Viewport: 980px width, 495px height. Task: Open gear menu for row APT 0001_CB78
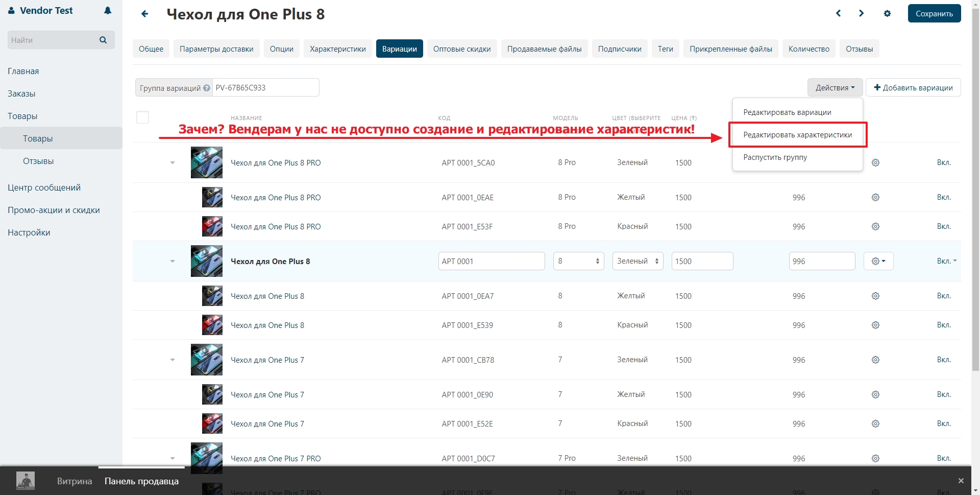875,360
